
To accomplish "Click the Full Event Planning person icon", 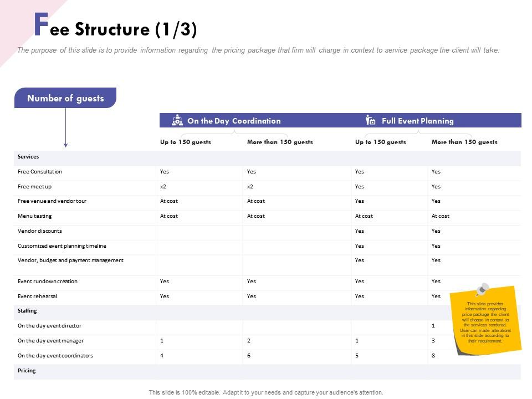I will [371, 120].
